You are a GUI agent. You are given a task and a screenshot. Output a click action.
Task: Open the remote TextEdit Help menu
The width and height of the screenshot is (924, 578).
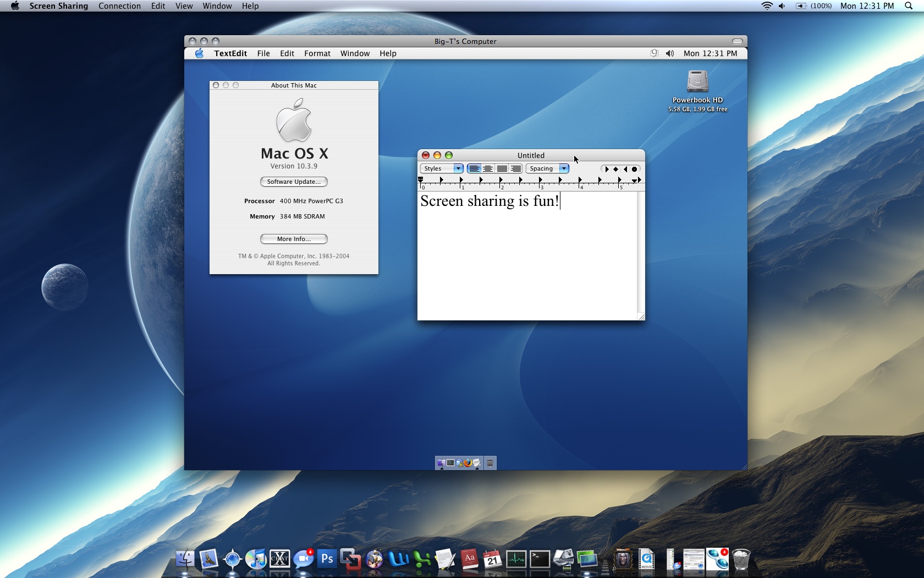pyautogui.click(x=388, y=53)
